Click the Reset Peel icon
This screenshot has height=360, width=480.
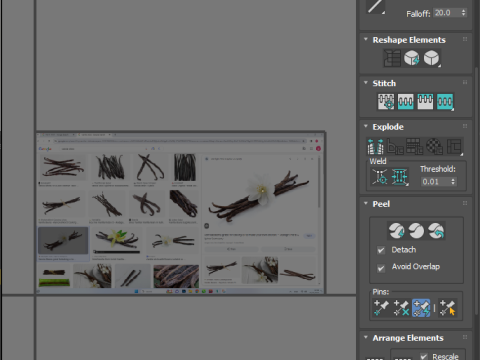436,231
